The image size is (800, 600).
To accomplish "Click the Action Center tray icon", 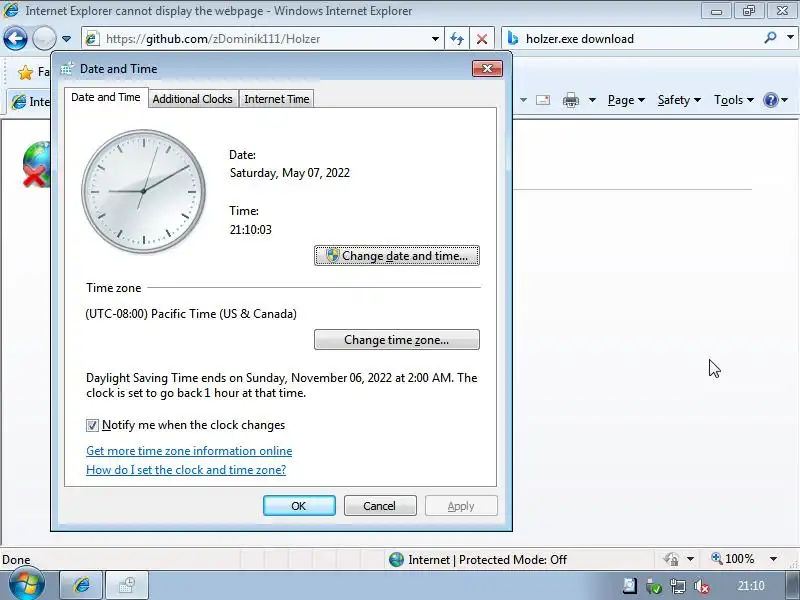I will (630, 586).
